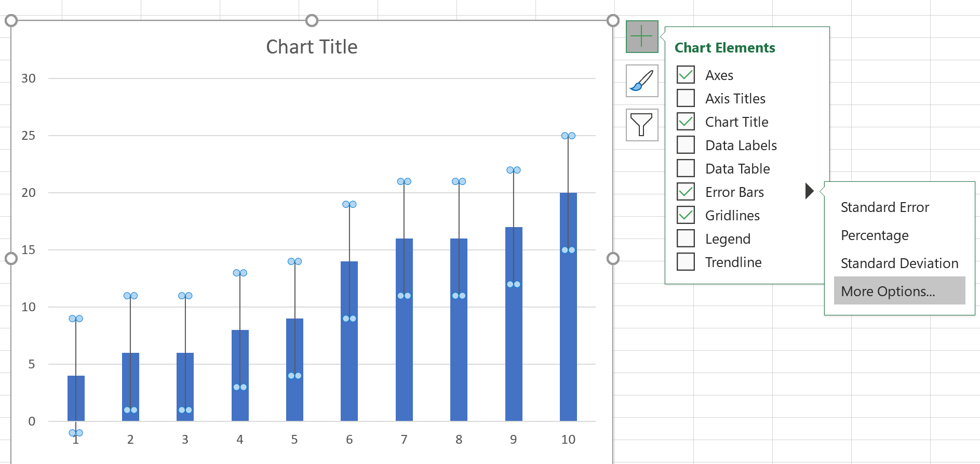Select Percentage error bars option

tap(875, 235)
